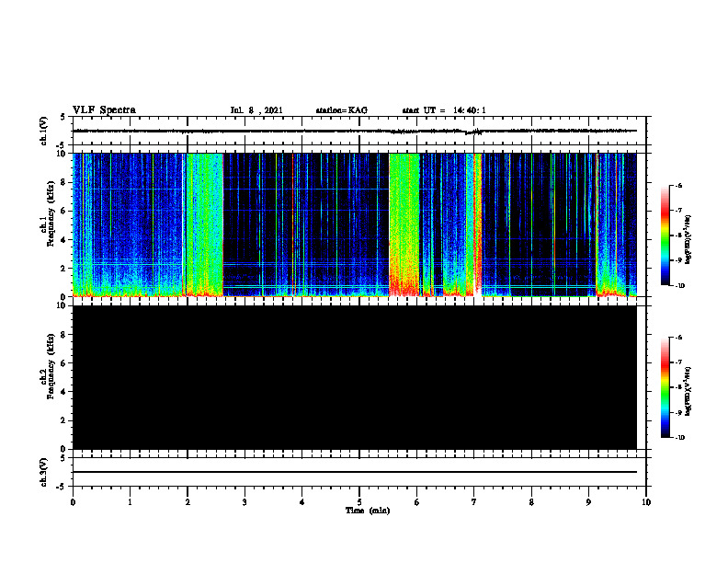Click the red burst at minute 7 in ch.1
This screenshot has width=728, height=563.
pyautogui.click(x=477, y=224)
